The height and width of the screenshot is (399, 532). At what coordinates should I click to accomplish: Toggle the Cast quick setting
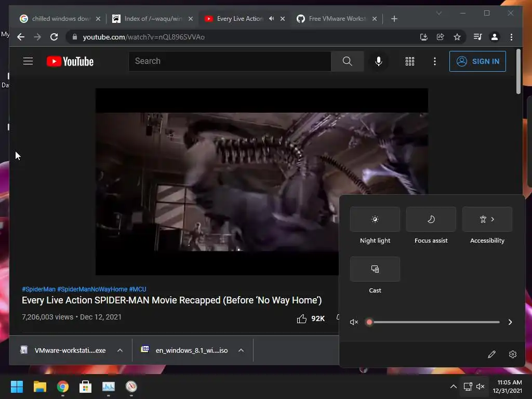pos(375,269)
